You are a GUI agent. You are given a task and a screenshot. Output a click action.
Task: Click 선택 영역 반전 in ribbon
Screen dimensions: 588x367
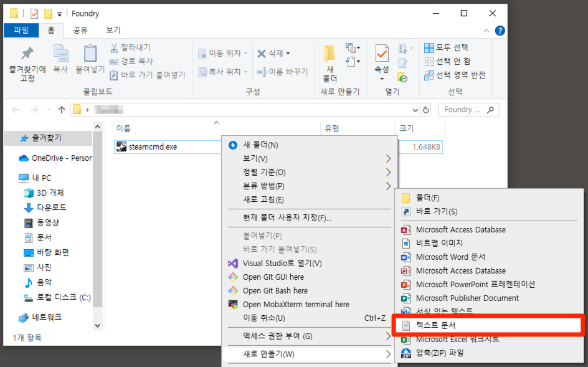click(x=455, y=75)
